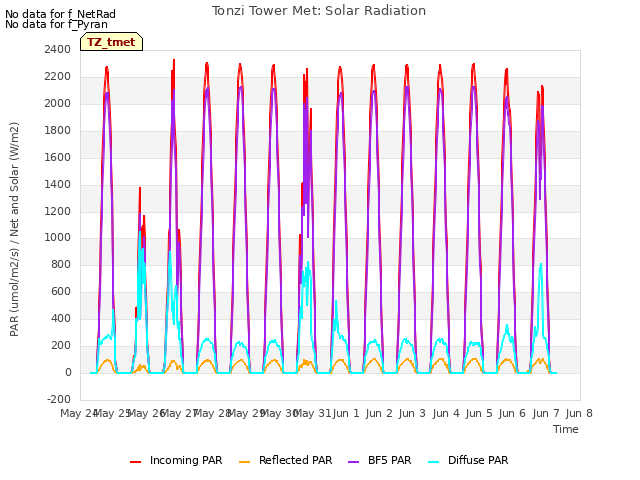The height and width of the screenshot is (480, 640).
Task: Click the 600 y-axis tick label
Action: (61, 291)
